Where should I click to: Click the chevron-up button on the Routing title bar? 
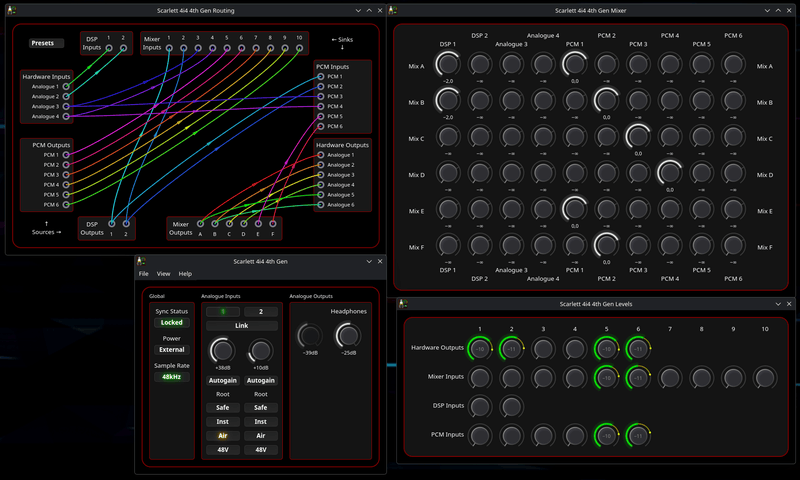[369, 10]
